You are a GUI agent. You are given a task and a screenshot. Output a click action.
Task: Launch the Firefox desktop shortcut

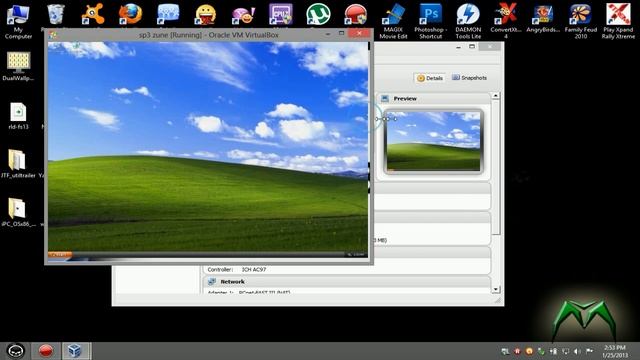click(130, 15)
